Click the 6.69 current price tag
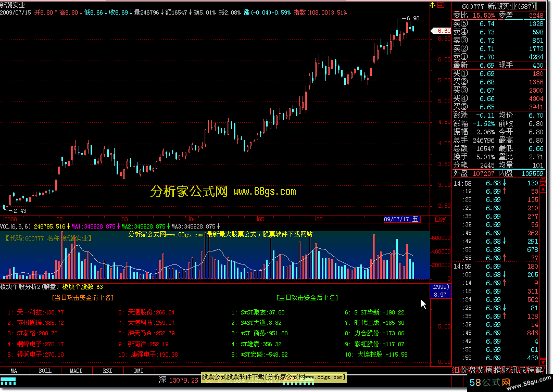Screen dimensions: 553x392 pyautogui.click(x=441, y=31)
